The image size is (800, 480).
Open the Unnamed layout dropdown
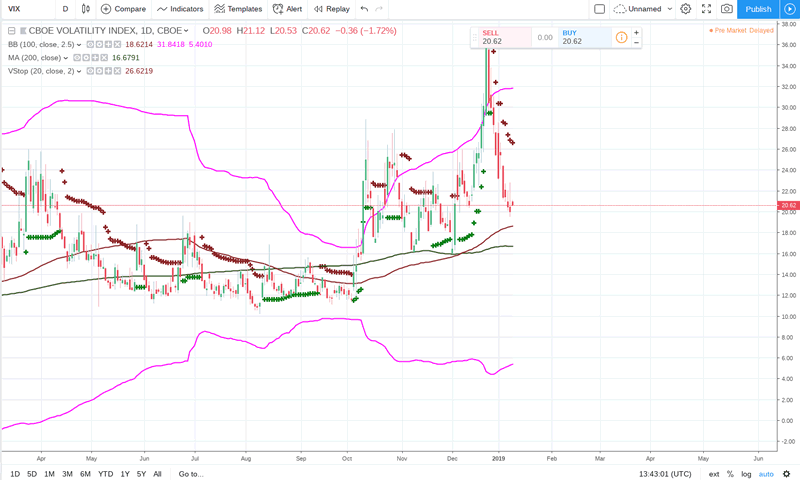click(643, 9)
